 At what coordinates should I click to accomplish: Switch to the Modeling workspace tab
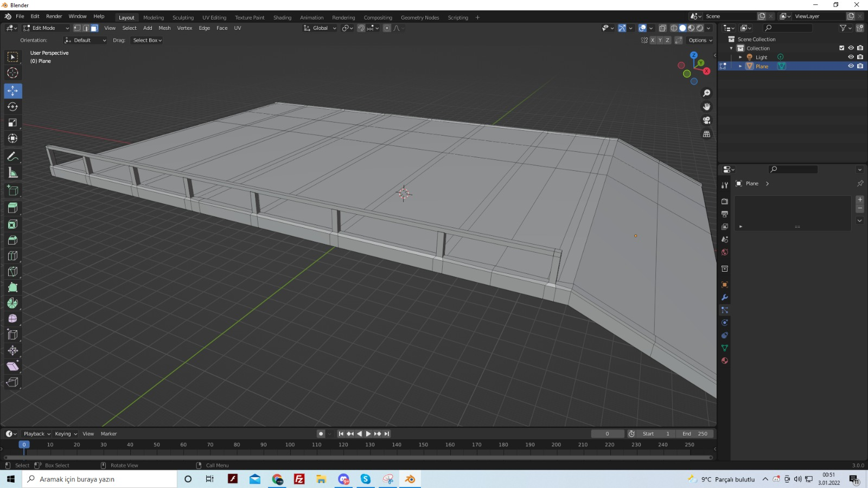point(154,17)
